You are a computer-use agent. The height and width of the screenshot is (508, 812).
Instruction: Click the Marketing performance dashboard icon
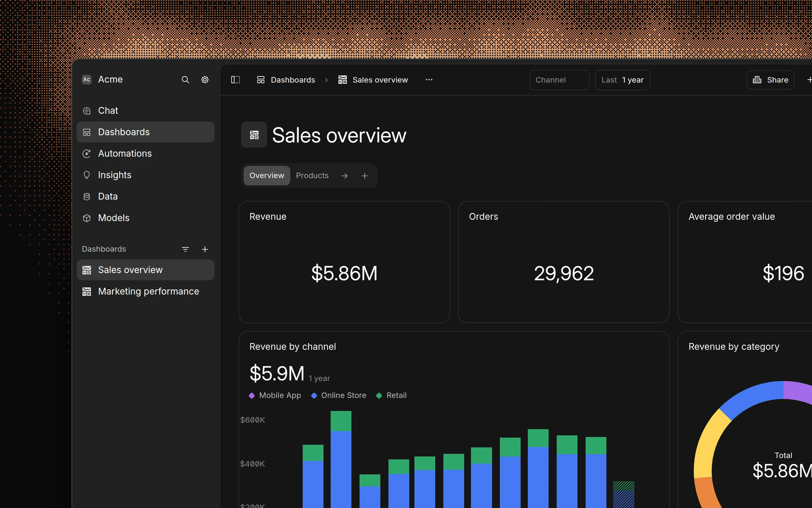click(x=86, y=291)
